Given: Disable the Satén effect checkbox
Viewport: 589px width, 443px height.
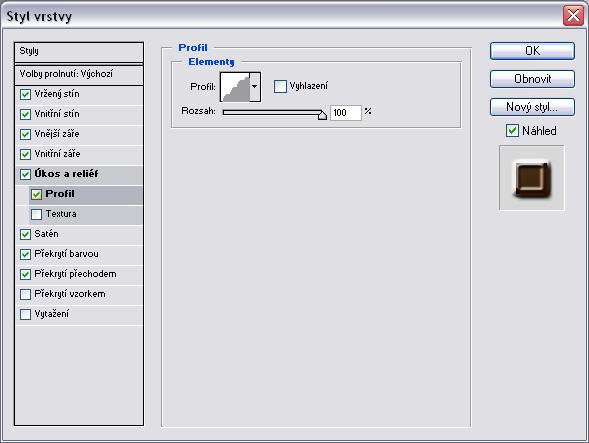Looking at the screenshot, I should click(x=25, y=234).
